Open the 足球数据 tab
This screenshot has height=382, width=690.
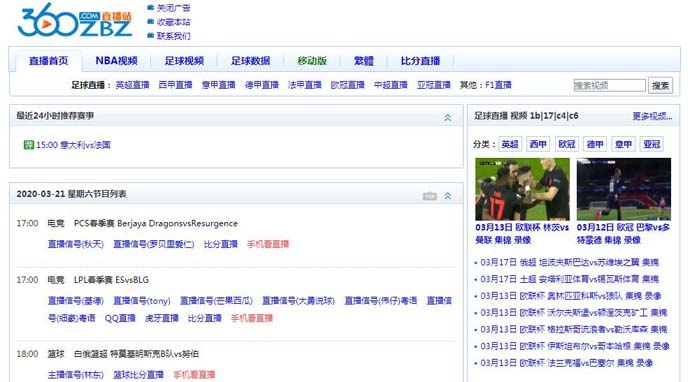250,61
